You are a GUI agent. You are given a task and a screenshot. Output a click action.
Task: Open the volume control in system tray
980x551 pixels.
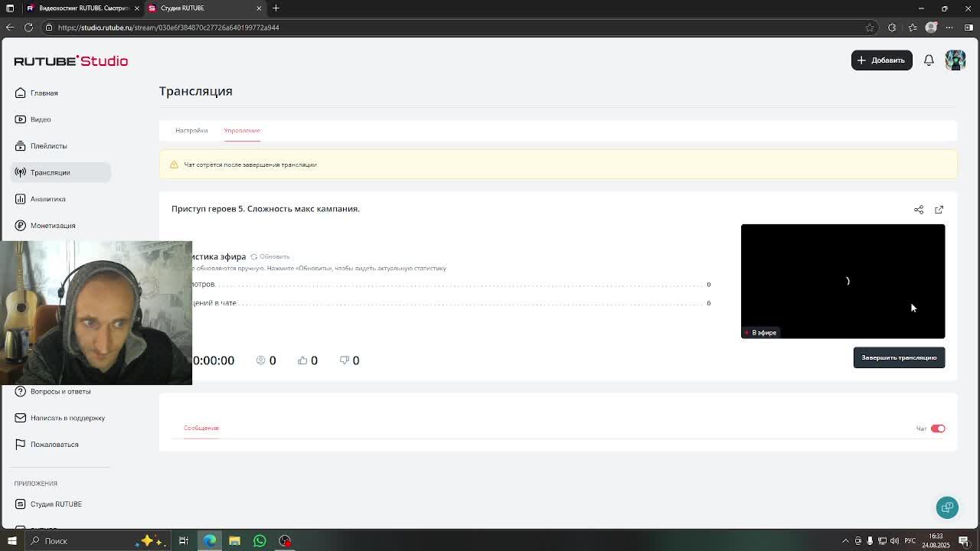click(x=895, y=541)
